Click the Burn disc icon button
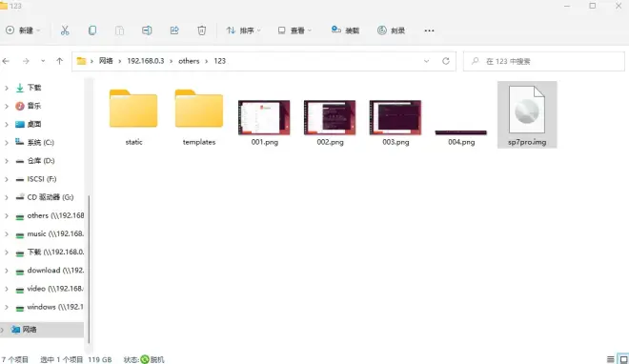Image resolution: width=629 pixels, height=364 pixels. coord(391,30)
